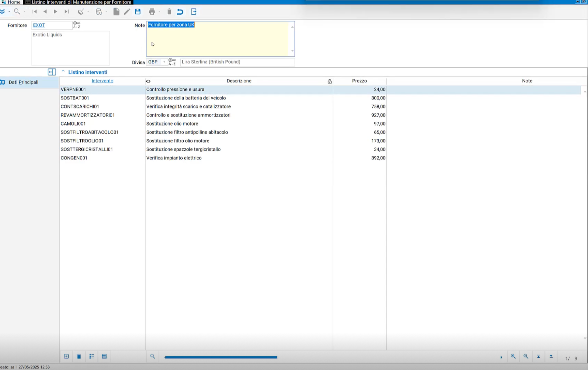Image resolution: width=588 pixels, height=370 pixels.
Task: Sort by the Intervento column header
Action: click(102, 81)
